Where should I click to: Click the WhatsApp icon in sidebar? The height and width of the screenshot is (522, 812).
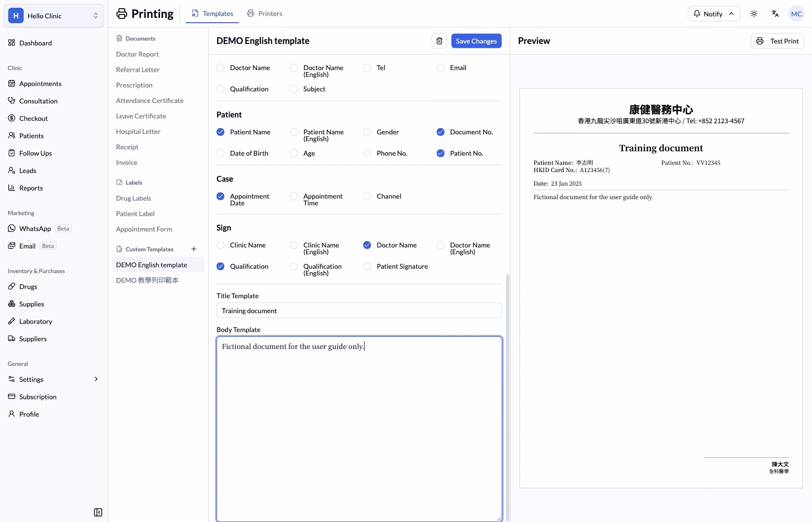point(12,228)
